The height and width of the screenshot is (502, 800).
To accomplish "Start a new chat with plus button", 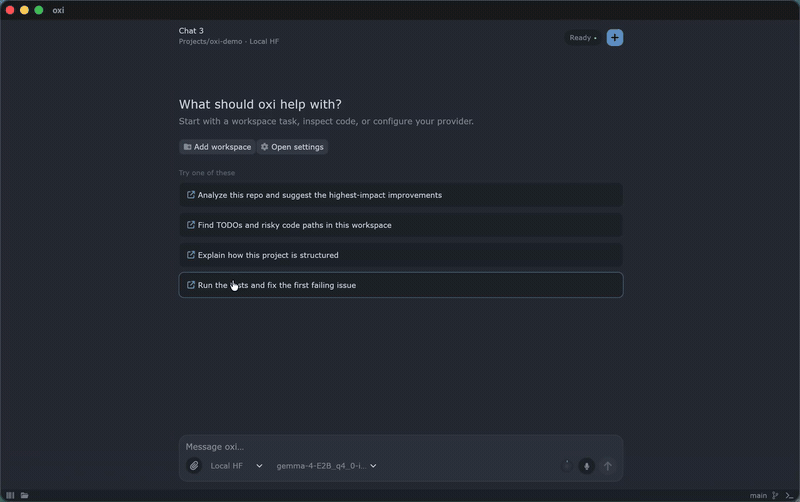I will pyautogui.click(x=614, y=38).
